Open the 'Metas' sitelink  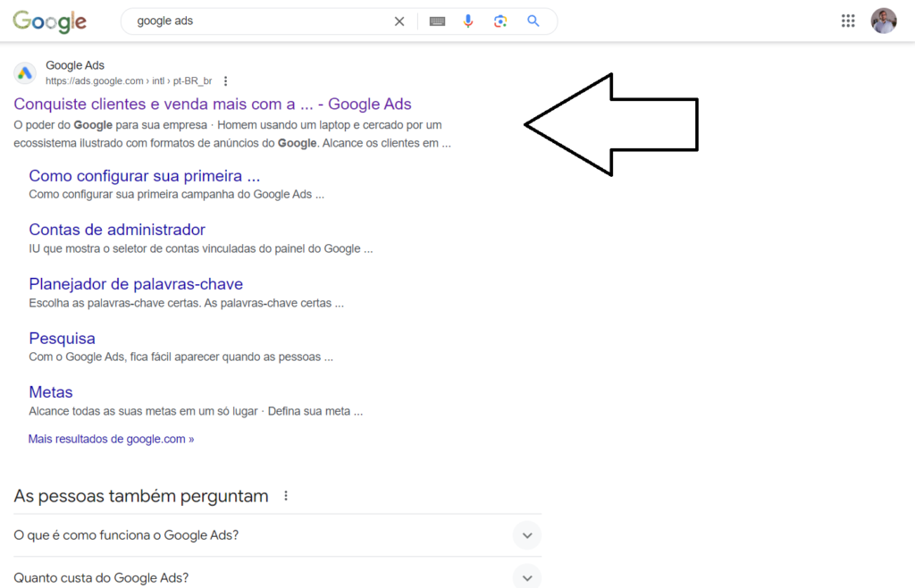[51, 392]
